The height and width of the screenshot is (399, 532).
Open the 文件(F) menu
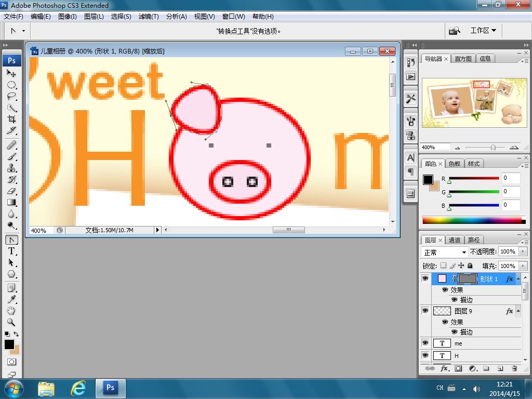(14, 17)
